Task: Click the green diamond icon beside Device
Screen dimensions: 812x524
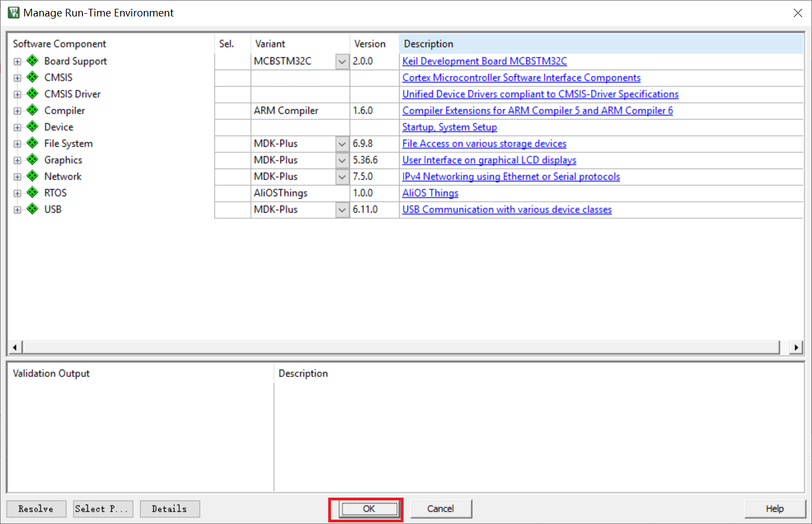Action: [x=33, y=126]
